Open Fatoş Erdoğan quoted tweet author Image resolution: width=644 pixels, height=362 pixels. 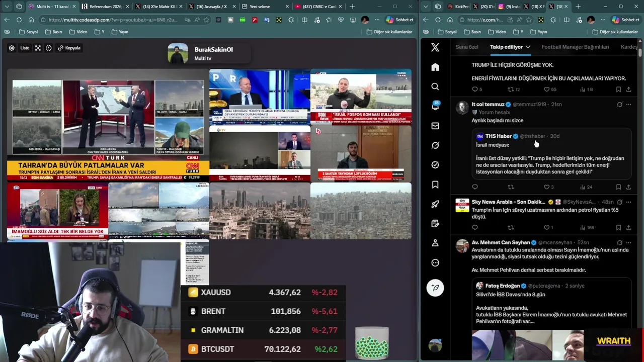pos(502,286)
